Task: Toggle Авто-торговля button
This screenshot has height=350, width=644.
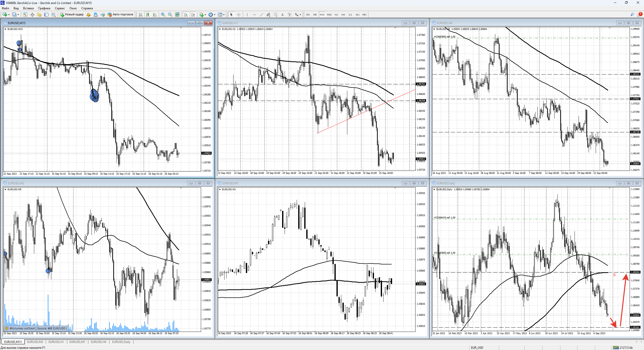Action: (120, 15)
